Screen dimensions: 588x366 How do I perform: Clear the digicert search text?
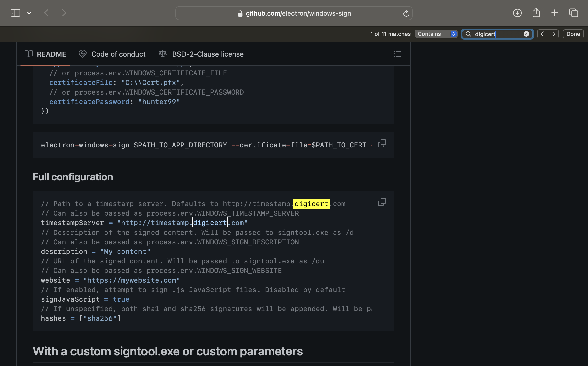pos(526,34)
